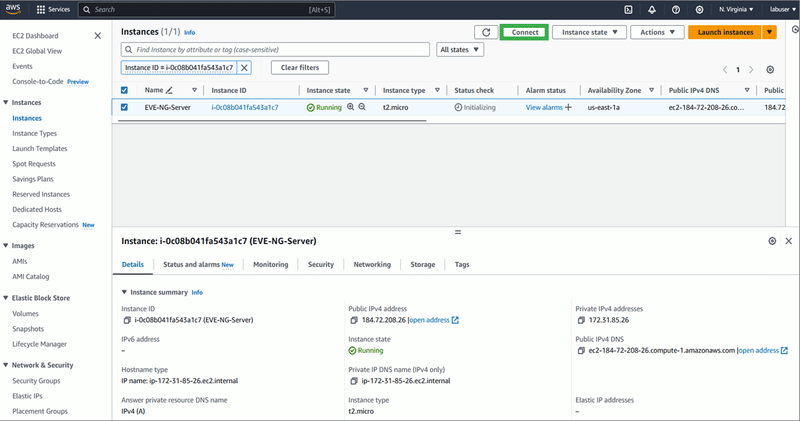Click Info link beside Instances heading

[x=189, y=32]
